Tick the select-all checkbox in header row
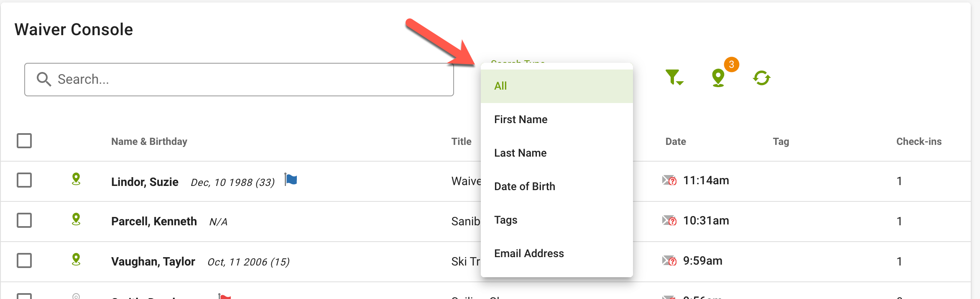980x299 pixels. coord(24,141)
